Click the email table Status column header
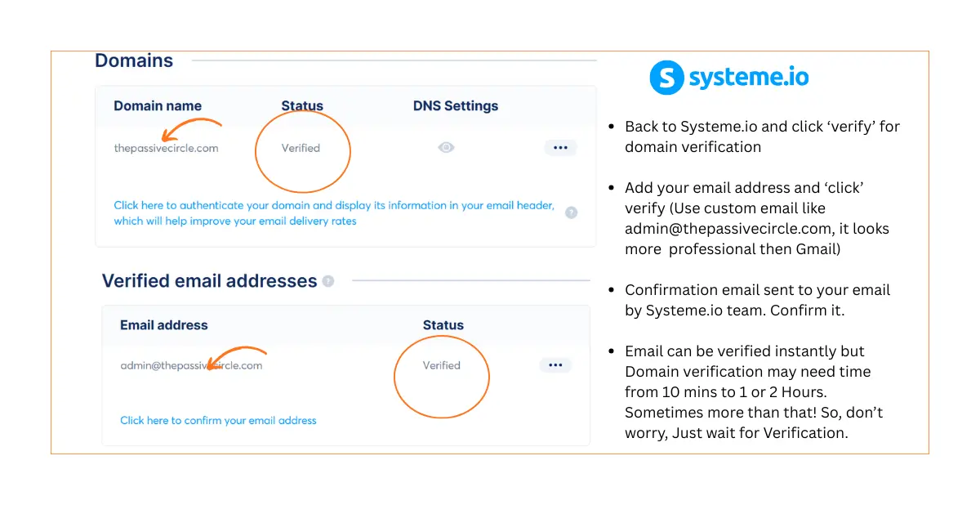Image resolution: width=980 pixels, height=505 pixels. tap(443, 324)
